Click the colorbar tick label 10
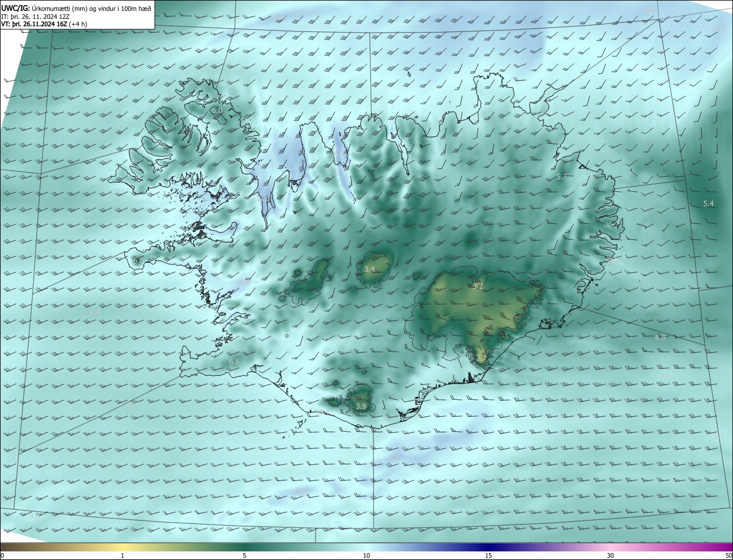Image resolution: width=733 pixels, height=560 pixels. (x=366, y=555)
